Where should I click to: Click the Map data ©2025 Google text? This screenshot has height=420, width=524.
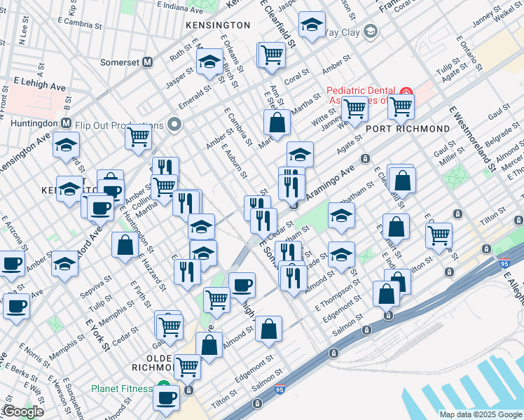point(479,414)
